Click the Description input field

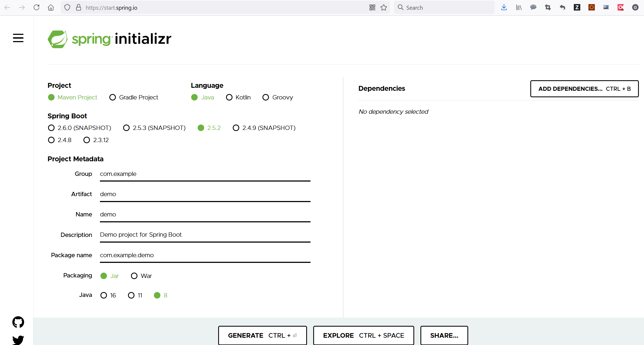[x=205, y=235]
